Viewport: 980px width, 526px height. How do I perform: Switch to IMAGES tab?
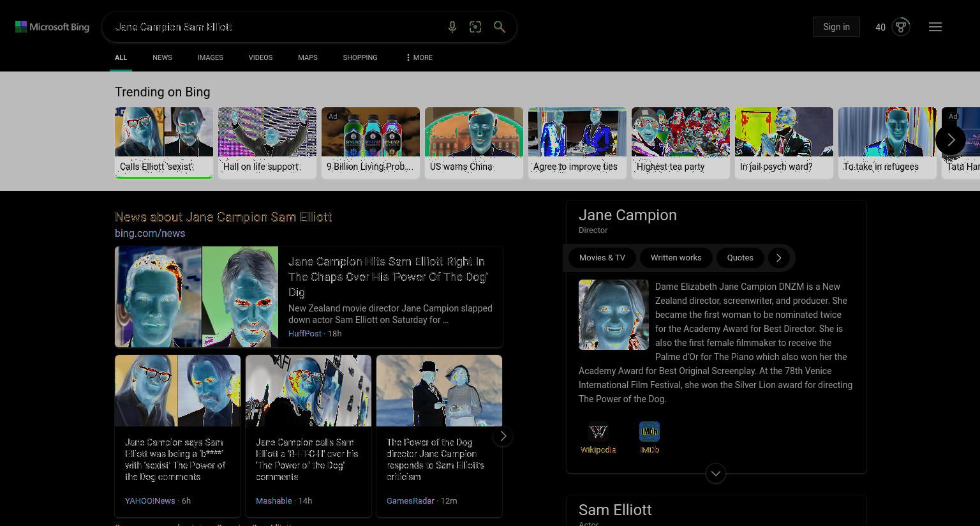(x=210, y=57)
